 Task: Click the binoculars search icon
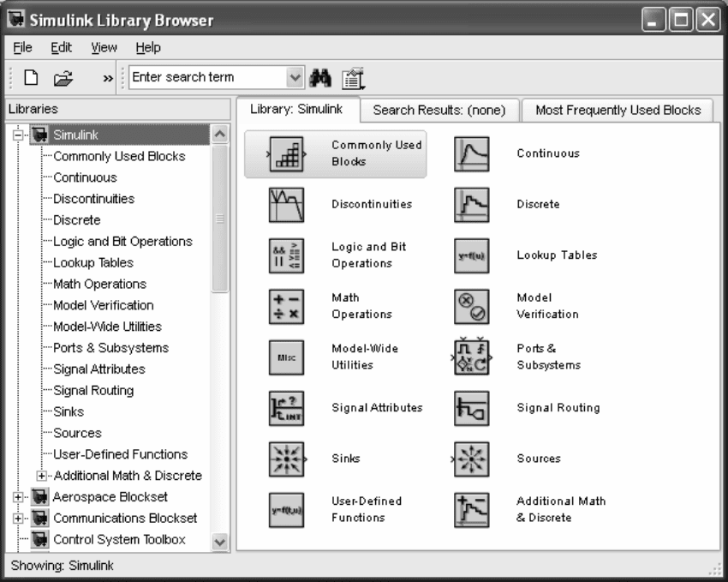[x=320, y=77]
